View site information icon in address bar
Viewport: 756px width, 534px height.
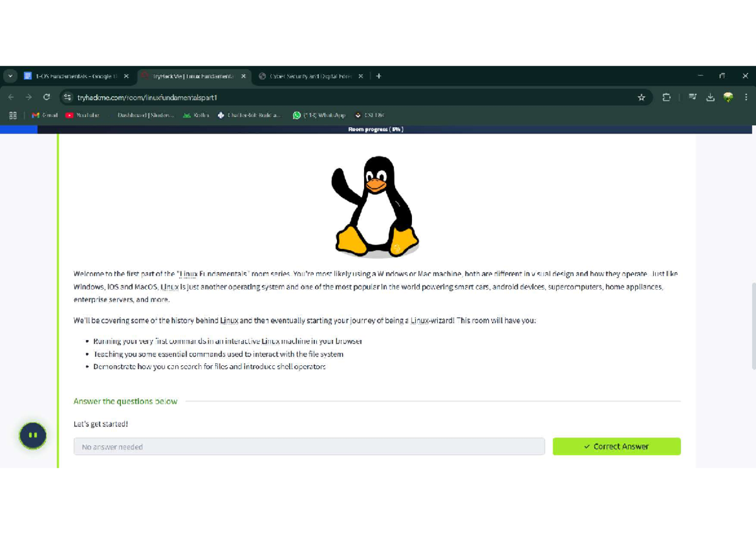[x=68, y=98]
